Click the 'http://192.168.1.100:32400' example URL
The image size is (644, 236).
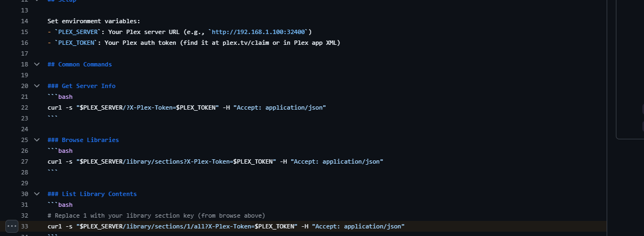coord(258,32)
